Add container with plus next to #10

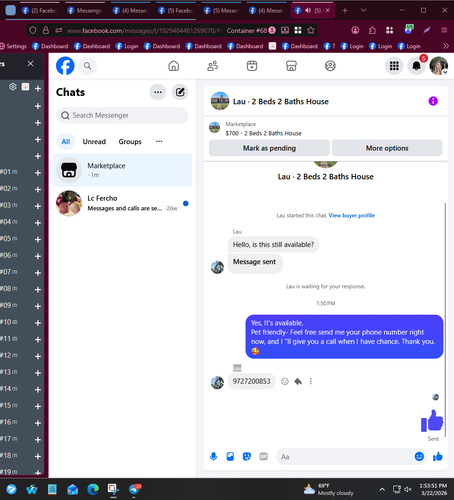[x=38, y=323]
